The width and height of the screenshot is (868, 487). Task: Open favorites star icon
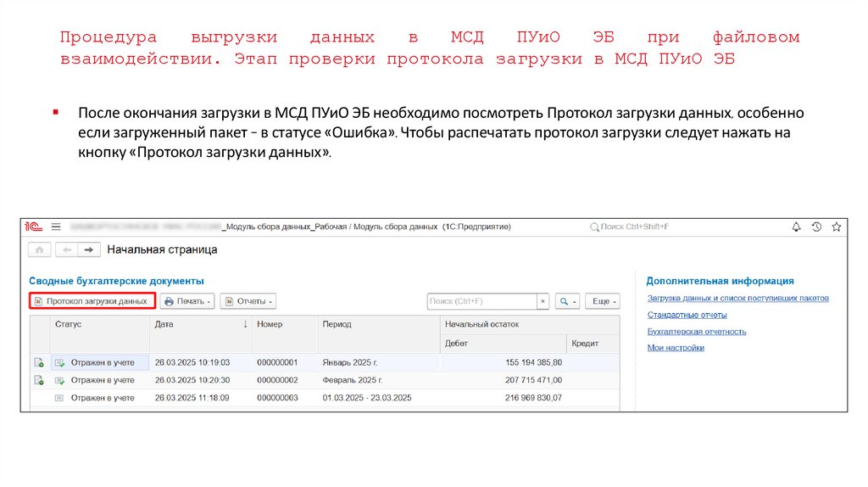837,227
